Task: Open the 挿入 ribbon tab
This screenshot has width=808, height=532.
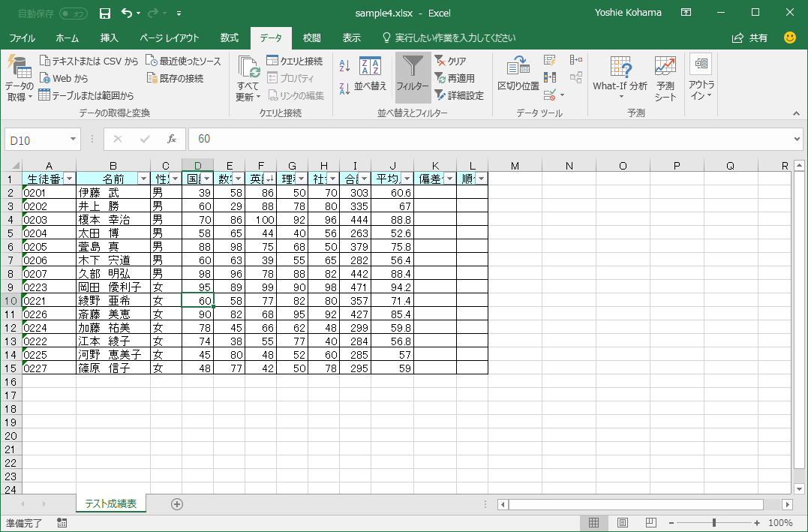Action: point(110,38)
